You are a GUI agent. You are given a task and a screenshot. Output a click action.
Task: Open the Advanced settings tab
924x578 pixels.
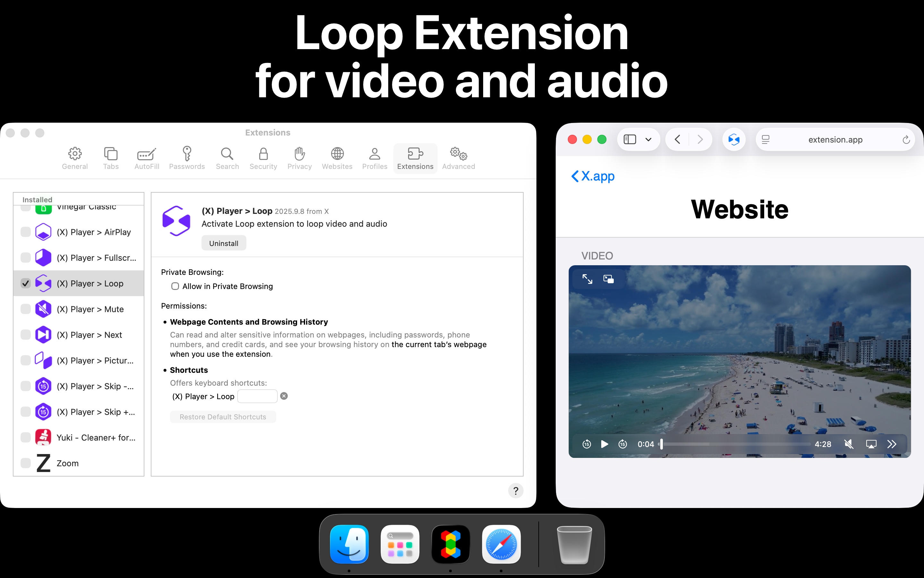tap(458, 158)
